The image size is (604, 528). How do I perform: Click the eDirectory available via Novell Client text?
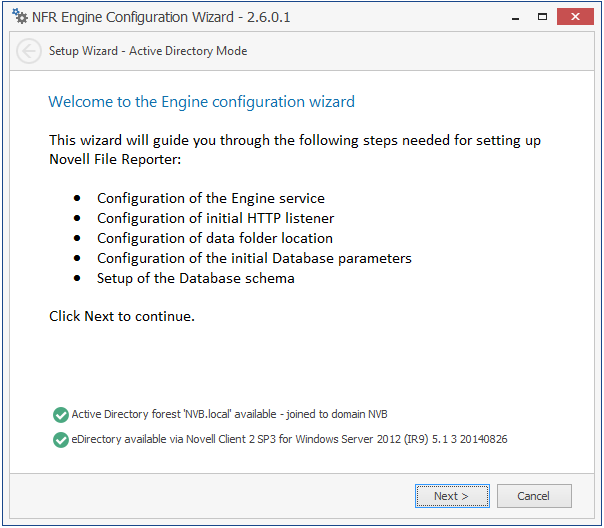289,439
